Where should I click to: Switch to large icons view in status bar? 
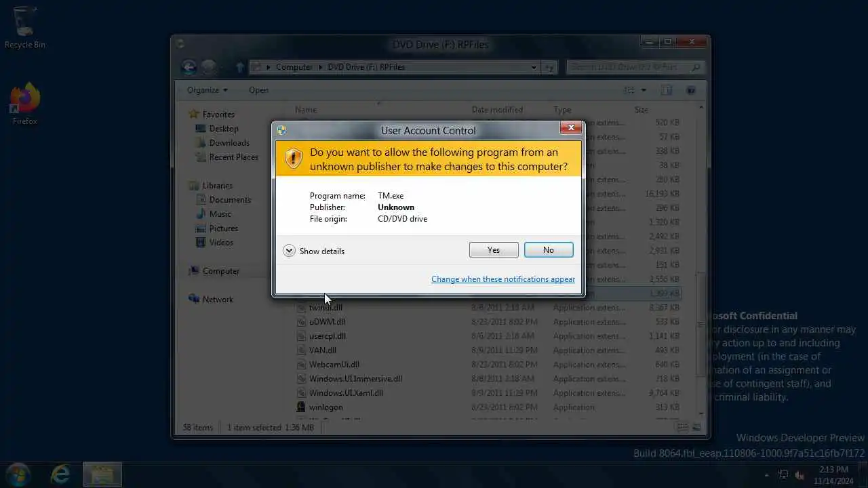coord(696,427)
